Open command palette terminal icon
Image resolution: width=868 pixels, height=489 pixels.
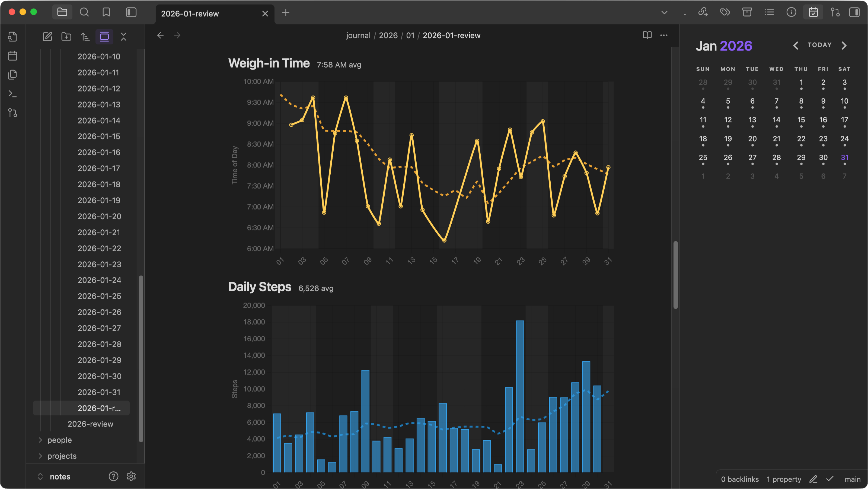[x=12, y=94]
